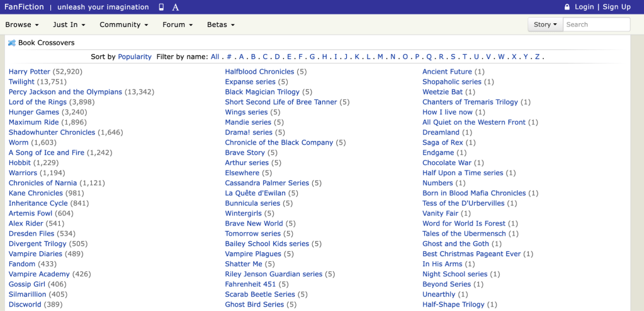Image resolution: width=644 pixels, height=311 pixels.
Task: Click the lock icon beside Login
Action: [x=567, y=7]
